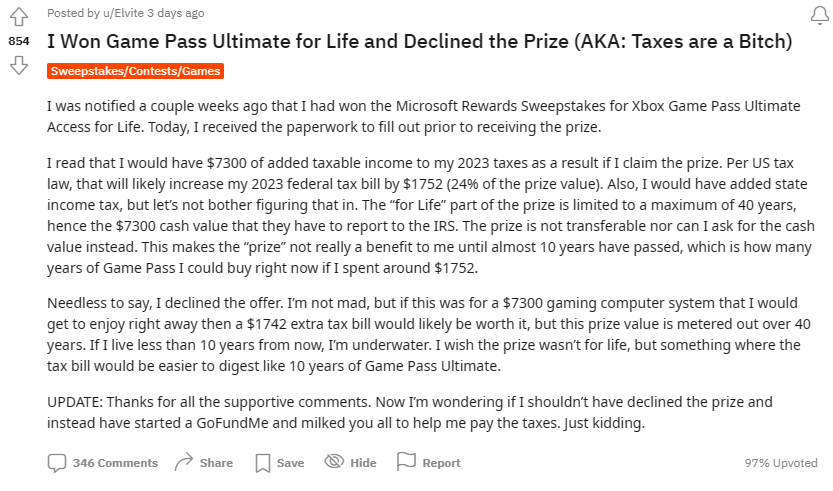Click the notification bell icon
833x491 pixels.
click(x=817, y=14)
